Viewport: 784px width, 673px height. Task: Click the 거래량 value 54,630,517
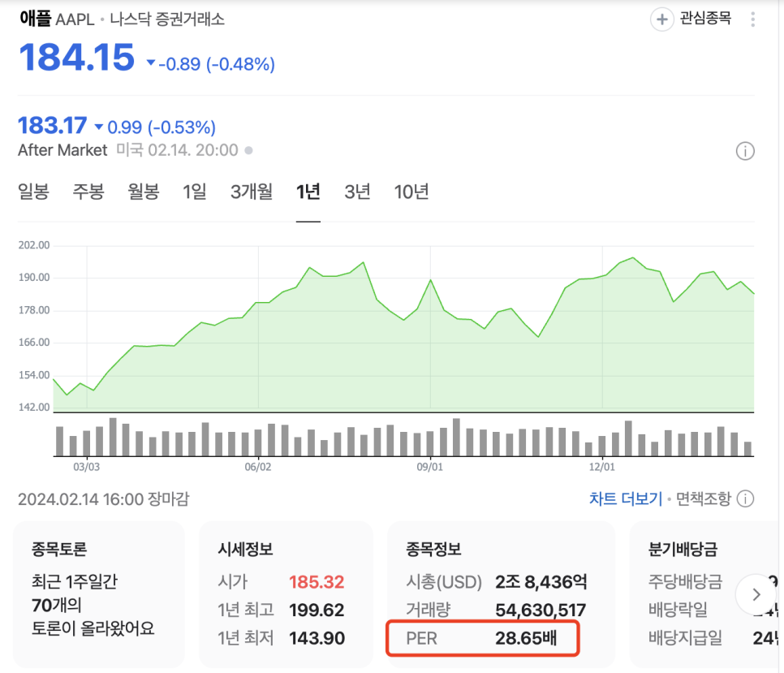click(541, 610)
